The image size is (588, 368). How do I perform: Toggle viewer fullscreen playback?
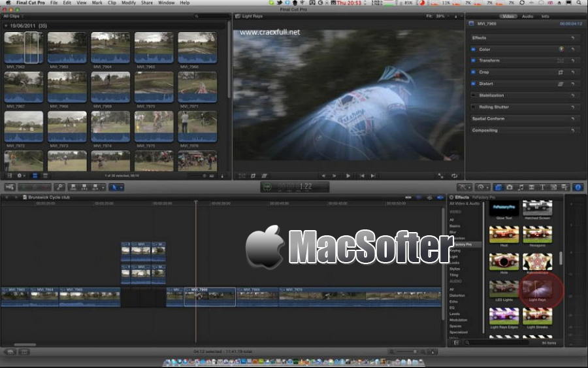pyautogui.click(x=440, y=176)
